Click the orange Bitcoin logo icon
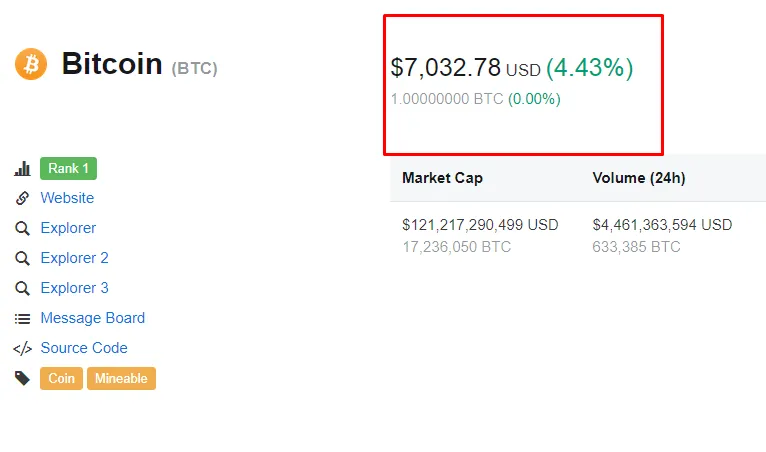Image resolution: width=766 pixels, height=452 pixels. (31, 64)
